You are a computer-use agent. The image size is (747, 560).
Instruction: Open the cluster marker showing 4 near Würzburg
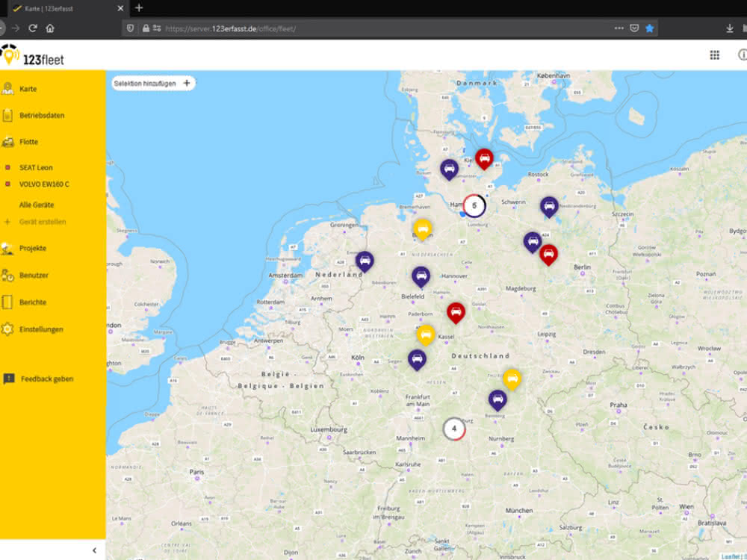[454, 429]
